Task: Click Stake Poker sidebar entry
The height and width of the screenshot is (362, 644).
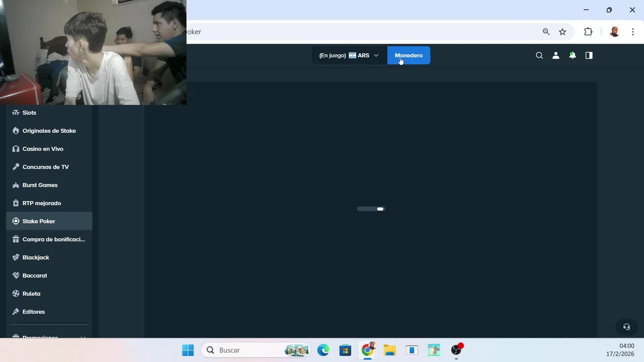Action: tap(49, 221)
